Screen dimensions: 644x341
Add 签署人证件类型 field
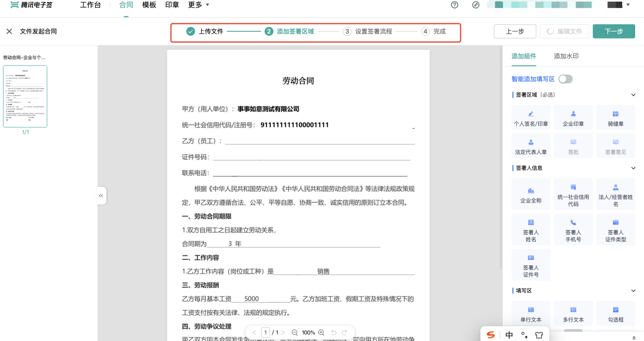coord(616,230)
